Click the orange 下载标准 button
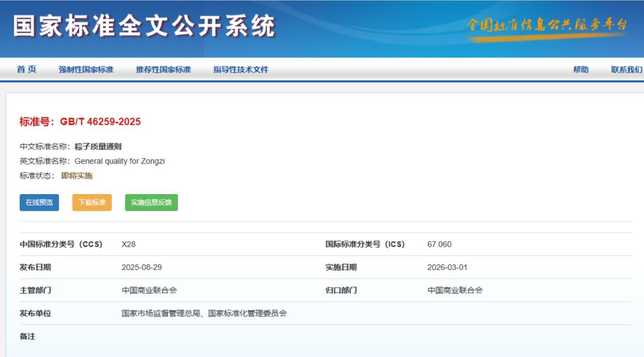The image size is (644, 357). click(92, 202)
